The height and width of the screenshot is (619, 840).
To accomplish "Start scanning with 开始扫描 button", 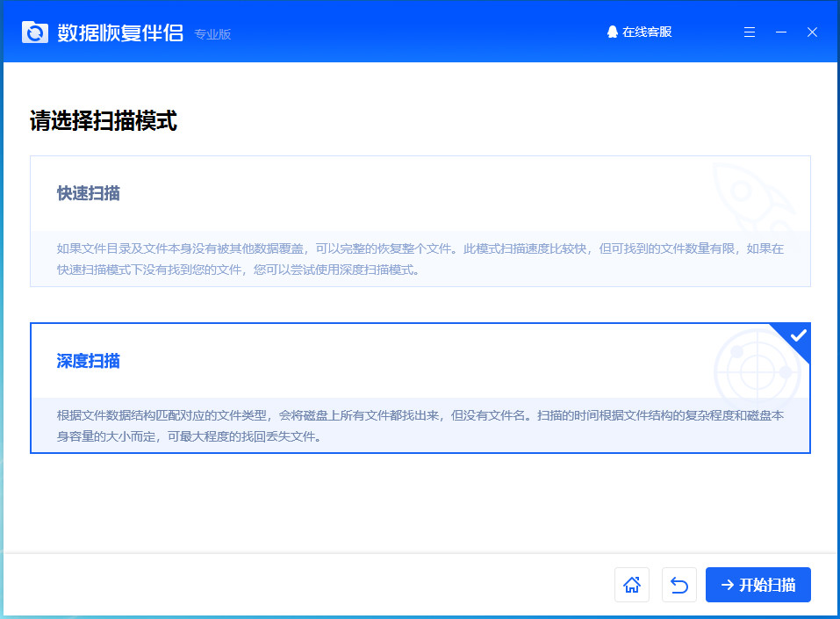I will click(758, 585).
